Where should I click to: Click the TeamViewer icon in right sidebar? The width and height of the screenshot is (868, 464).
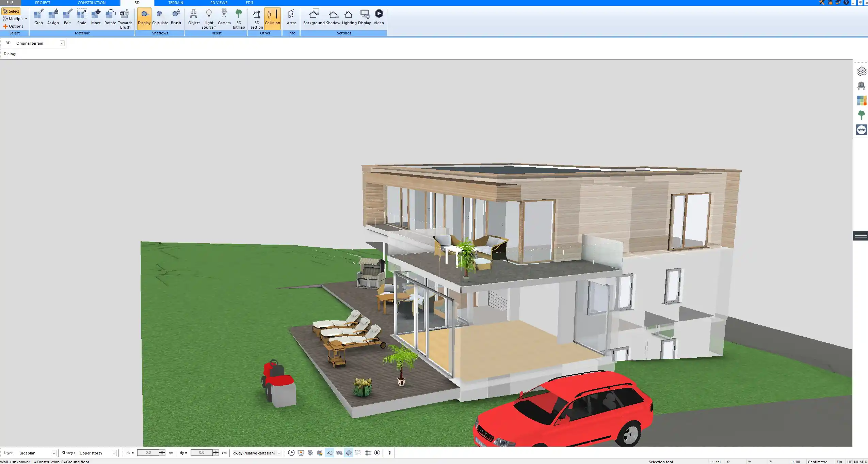pos(862,130)
